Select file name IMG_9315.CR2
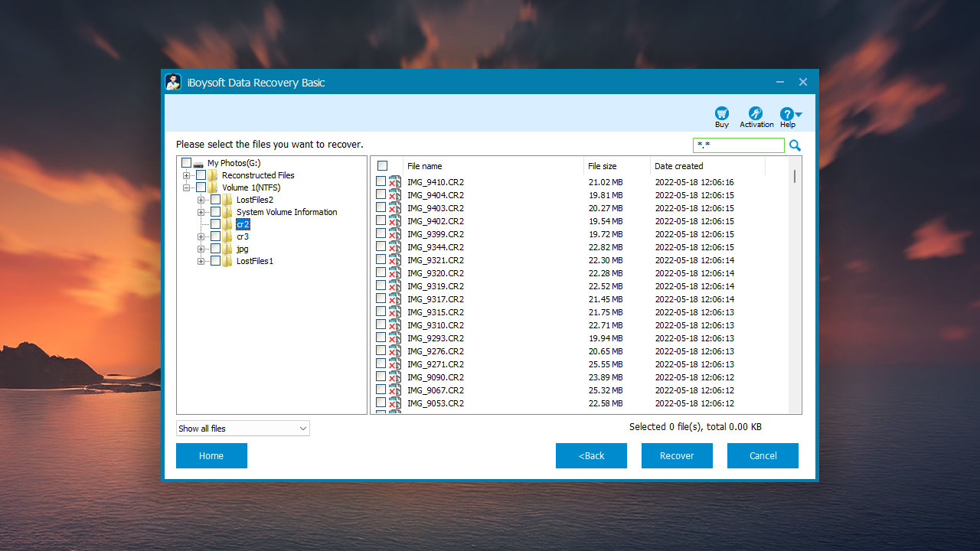The height and width of the screenshot is (551, 980). [x=436, y=312]
